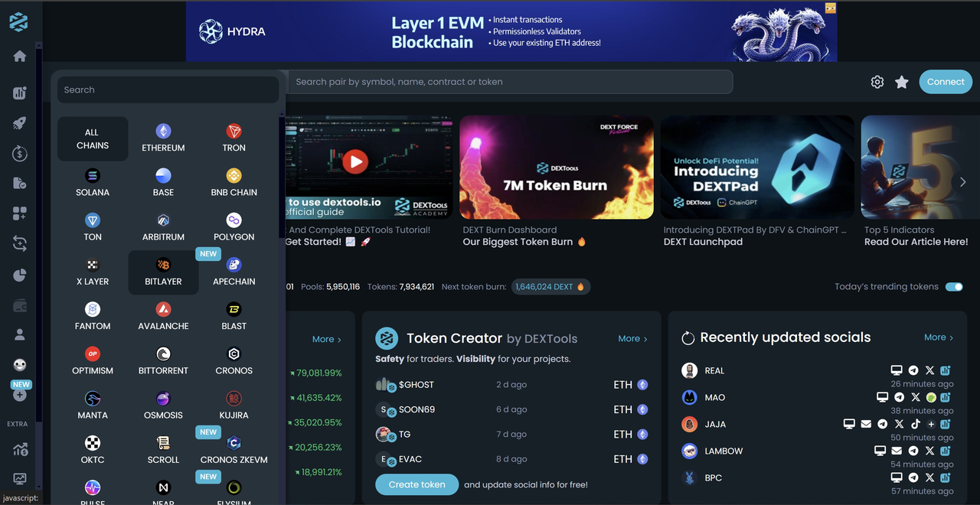Click the Create token button
Screen dimensions: 980x505
[416, 484]
